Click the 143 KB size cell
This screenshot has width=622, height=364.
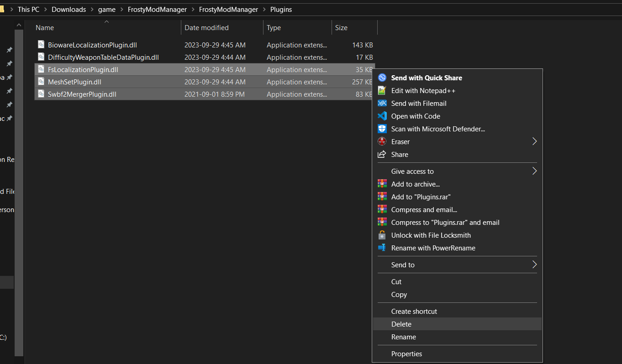(x=363, y=45)
